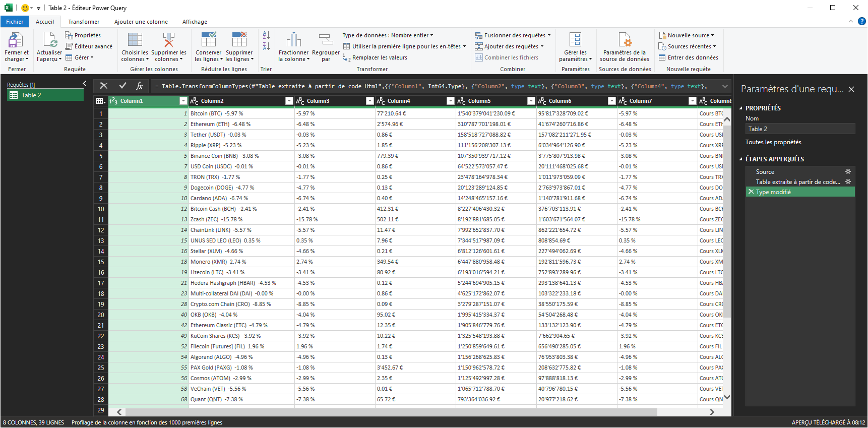Delete the Type modifié step
868x428 pixels.
(x=751, y=192)
